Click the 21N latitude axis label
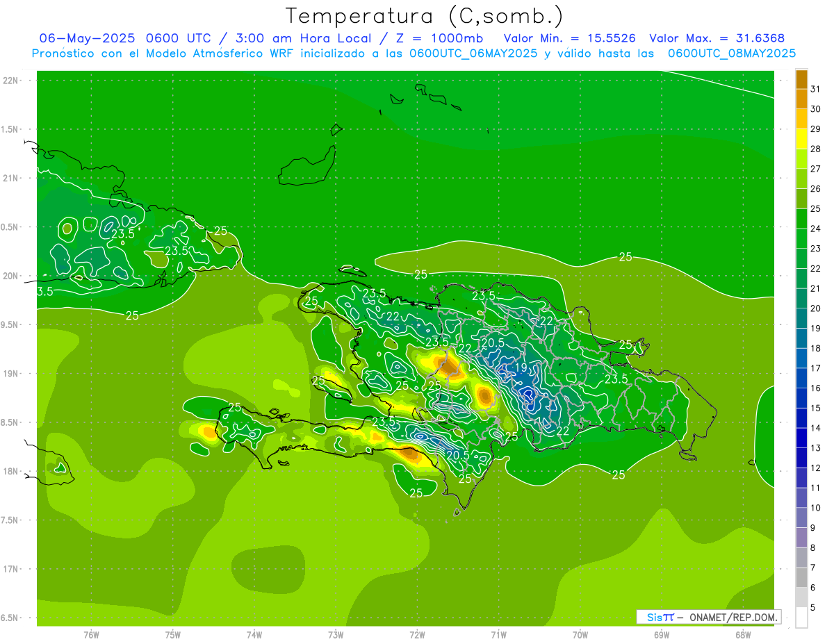Screen dimensions: 834x644 click(x=10, y=178)
